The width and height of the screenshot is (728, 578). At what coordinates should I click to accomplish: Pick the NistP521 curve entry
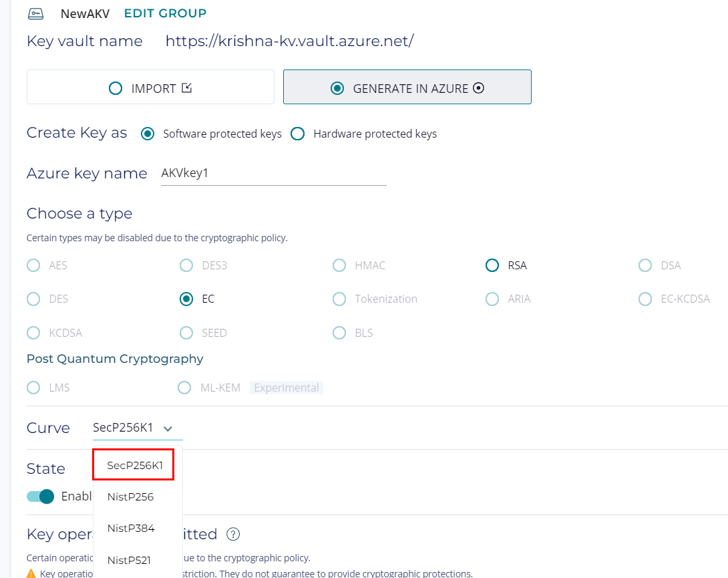(131, 559)
